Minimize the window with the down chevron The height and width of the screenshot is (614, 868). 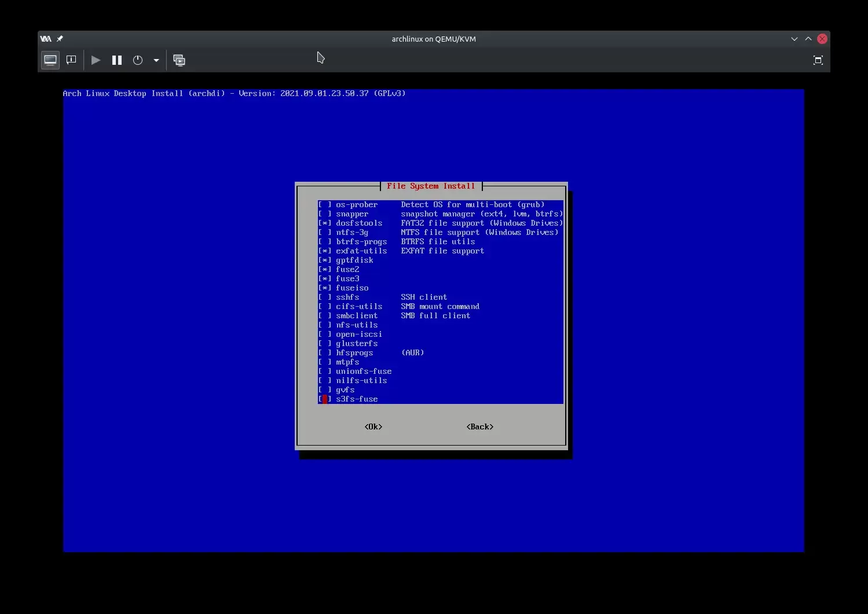[x=794, y=39]
